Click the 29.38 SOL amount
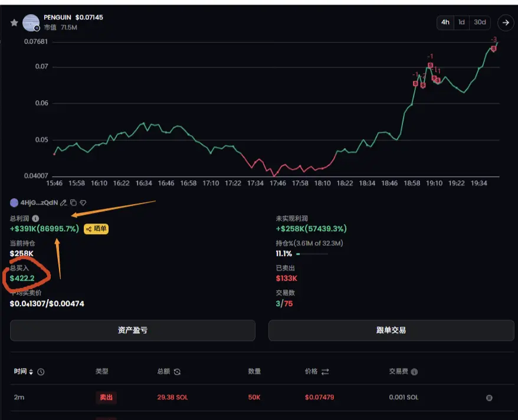518x420 pixels. pyautogui.click(x=172, y=397)
